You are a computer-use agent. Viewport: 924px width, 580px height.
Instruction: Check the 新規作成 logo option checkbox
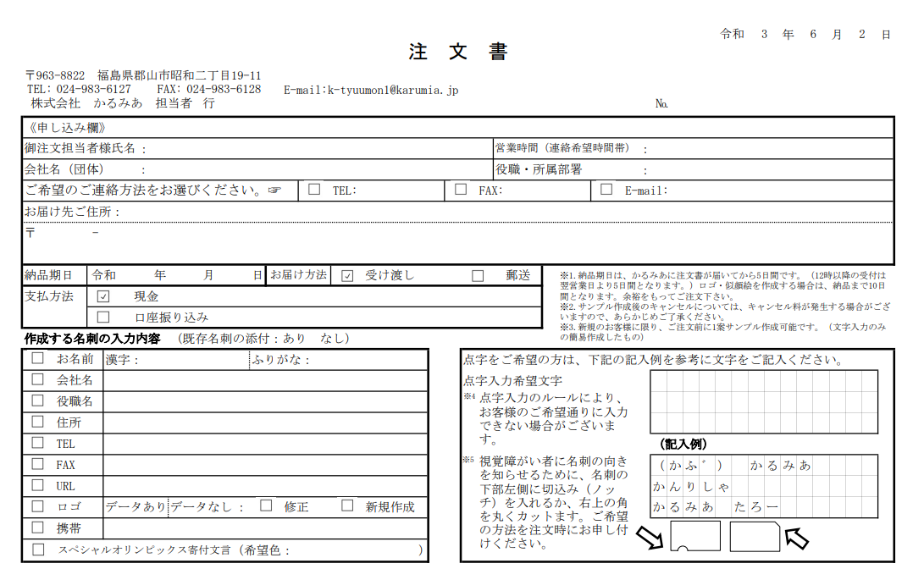coord(348,505)
